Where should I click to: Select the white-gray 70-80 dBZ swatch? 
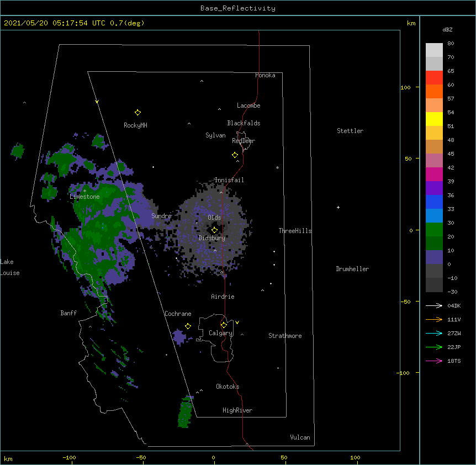pyautogui.click(x=434, y=50)
